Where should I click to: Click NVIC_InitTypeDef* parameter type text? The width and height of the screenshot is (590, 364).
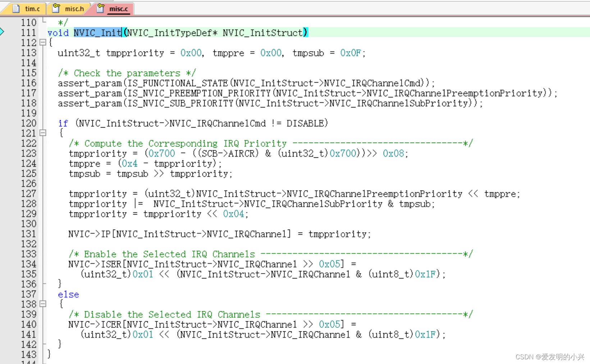click(x=172, y=33)
